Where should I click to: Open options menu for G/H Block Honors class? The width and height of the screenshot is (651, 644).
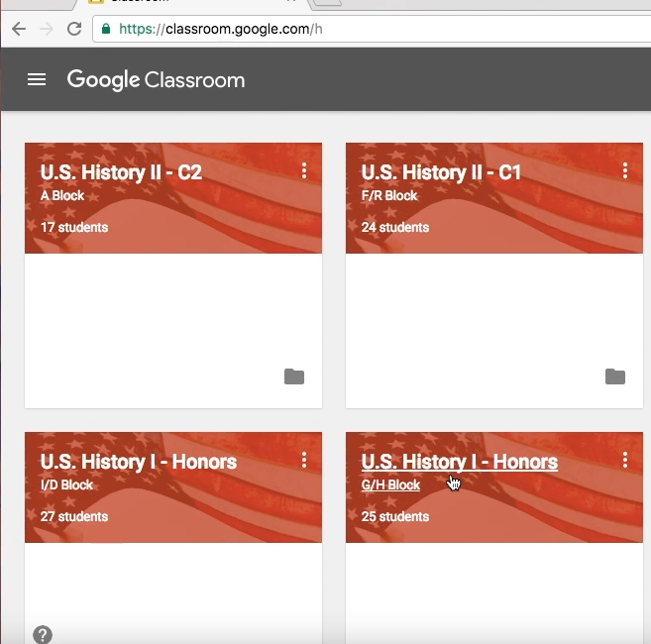coord(625,461)
